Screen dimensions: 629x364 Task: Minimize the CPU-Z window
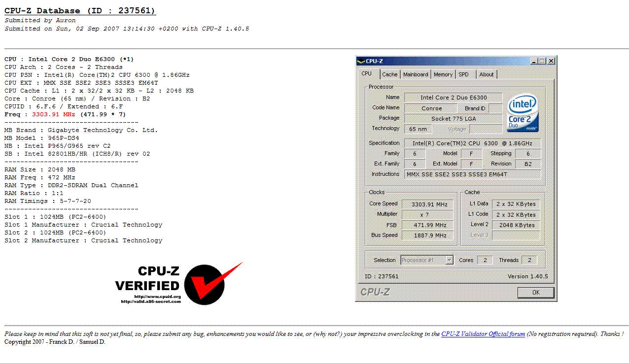[x=534, y=61]
